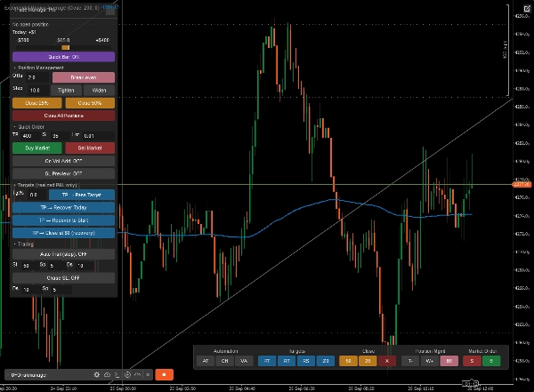Screen dimensions: 534x392
Task: Click the orange current price label on axis
Action: pos(522,184)
